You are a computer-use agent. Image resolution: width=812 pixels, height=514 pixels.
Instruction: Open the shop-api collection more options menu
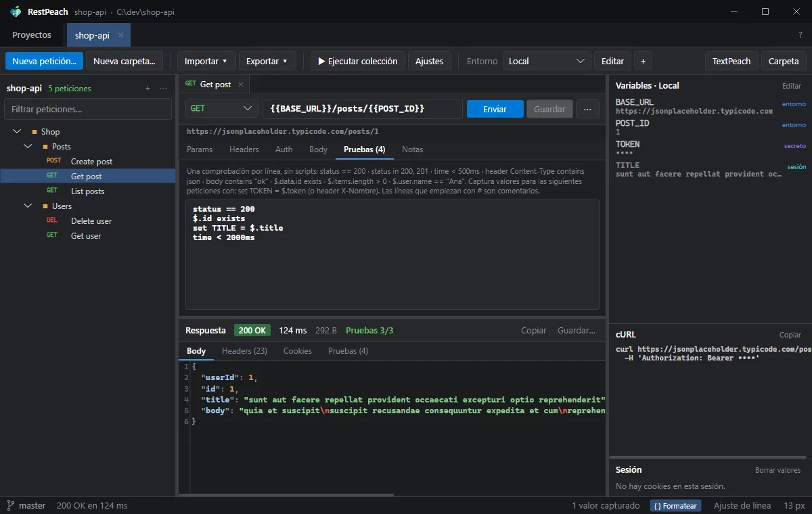pos(163,88)
